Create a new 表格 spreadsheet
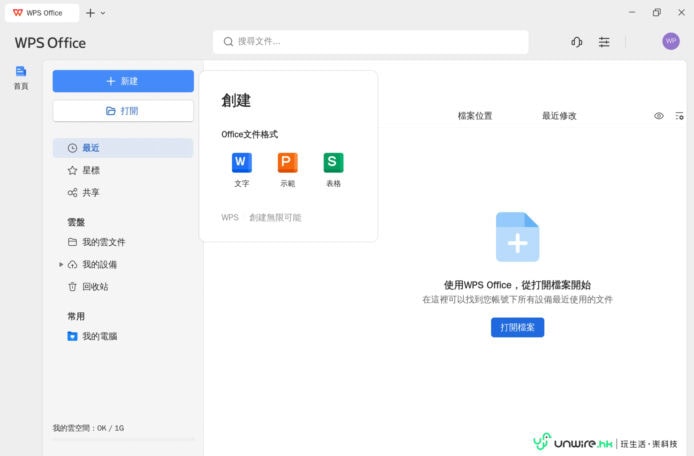 tap(333, 170)
